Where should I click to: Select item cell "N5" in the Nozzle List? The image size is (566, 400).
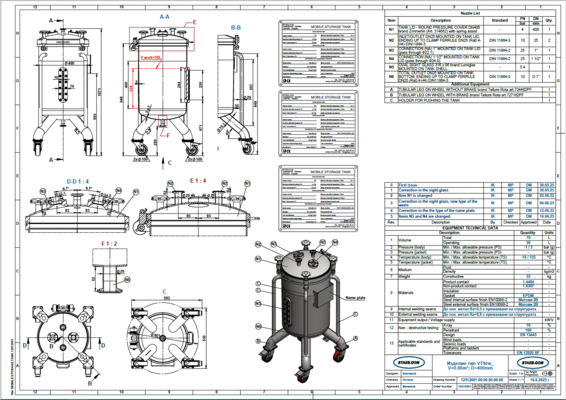tap(392, 67)
